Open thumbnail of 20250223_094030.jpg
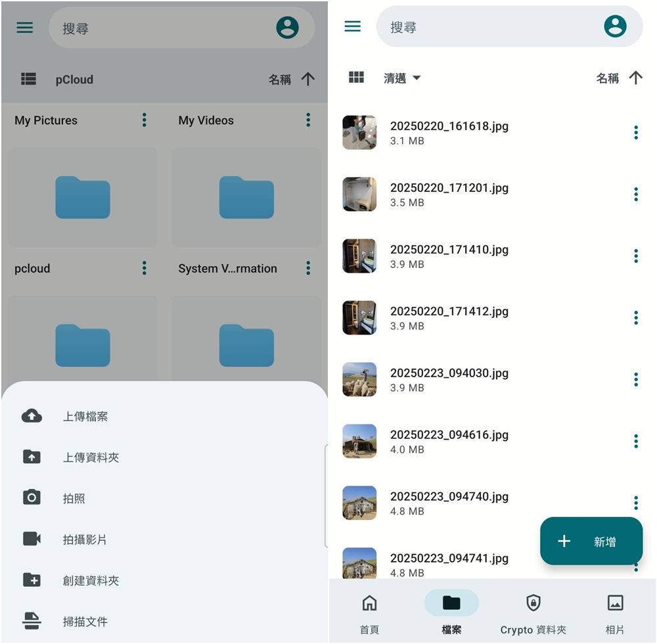 tap(359, 379)
